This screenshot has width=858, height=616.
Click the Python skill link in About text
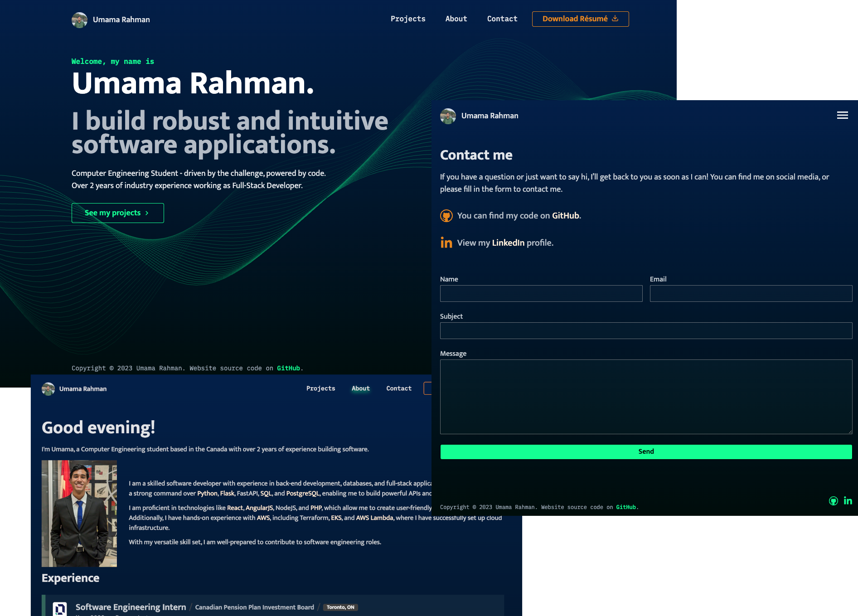[x=207, y=493]
